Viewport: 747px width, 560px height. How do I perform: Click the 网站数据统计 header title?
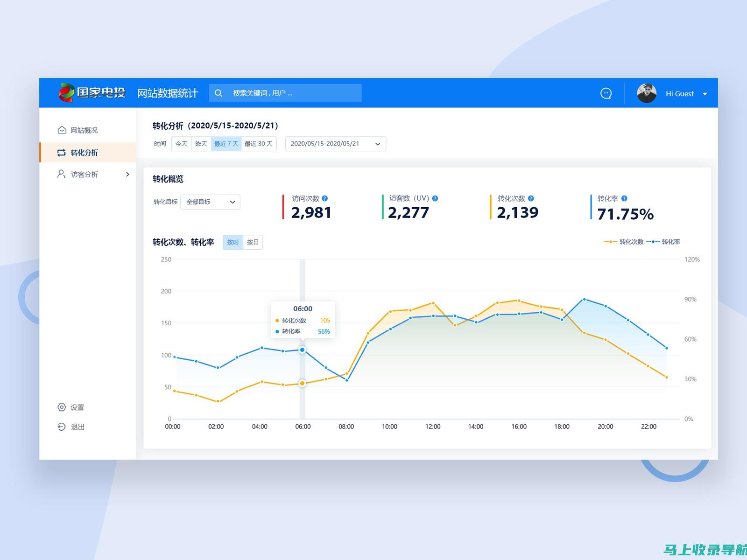click(168, 93)
